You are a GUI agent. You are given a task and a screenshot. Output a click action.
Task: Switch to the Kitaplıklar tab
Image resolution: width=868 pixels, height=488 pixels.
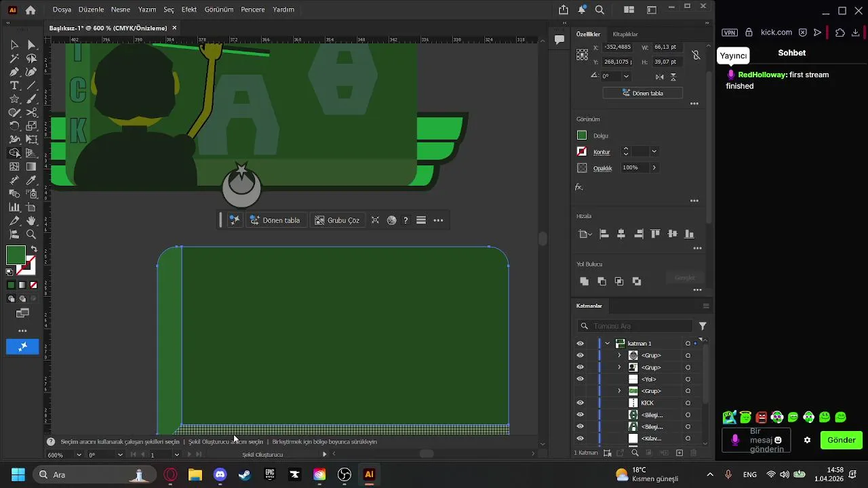point(625,34)
